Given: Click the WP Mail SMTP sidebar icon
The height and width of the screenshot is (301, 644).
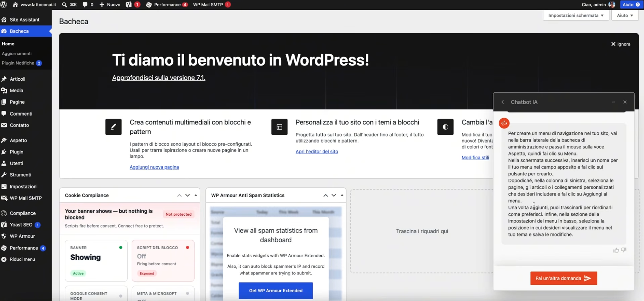Looking at the screenshot, I should pyautogui.click(x=4, y=198).
